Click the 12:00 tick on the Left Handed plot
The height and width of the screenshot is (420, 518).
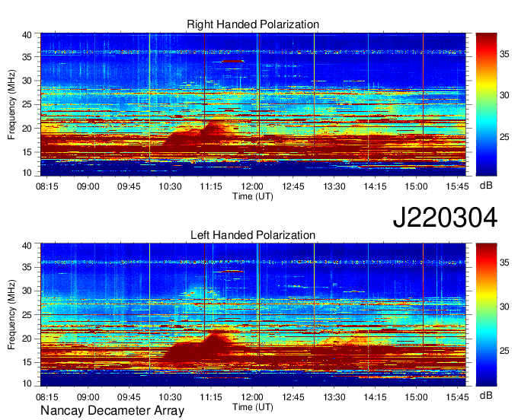pyautogui.click(x=252, y=397)
